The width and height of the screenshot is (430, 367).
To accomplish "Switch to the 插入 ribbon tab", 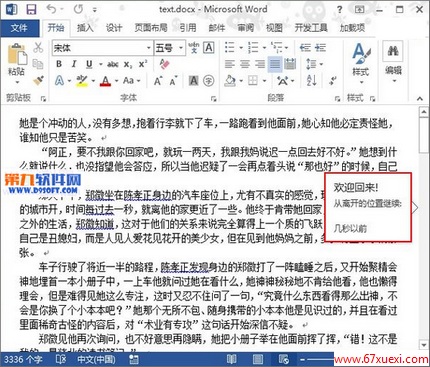I will (85, 28).
